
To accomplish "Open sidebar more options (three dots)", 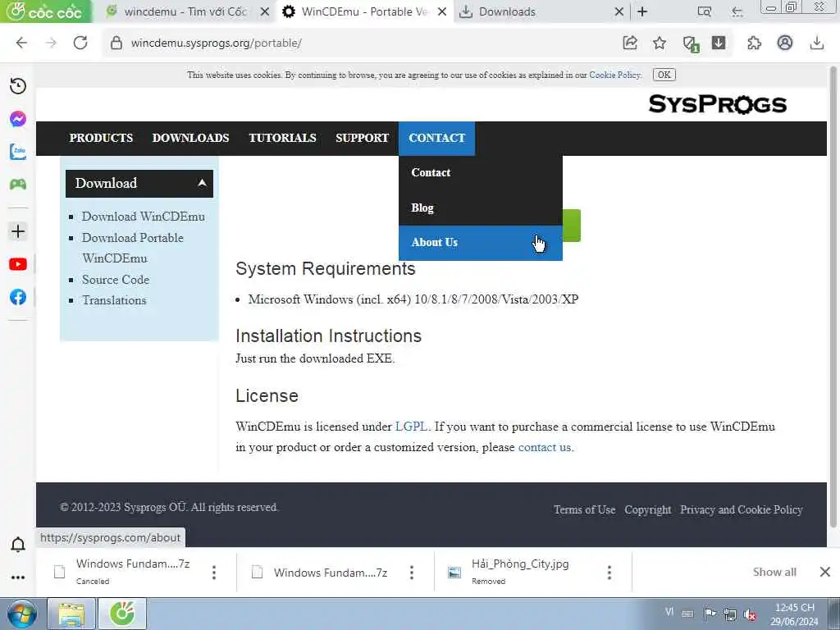I will click(x=18, y=577).
